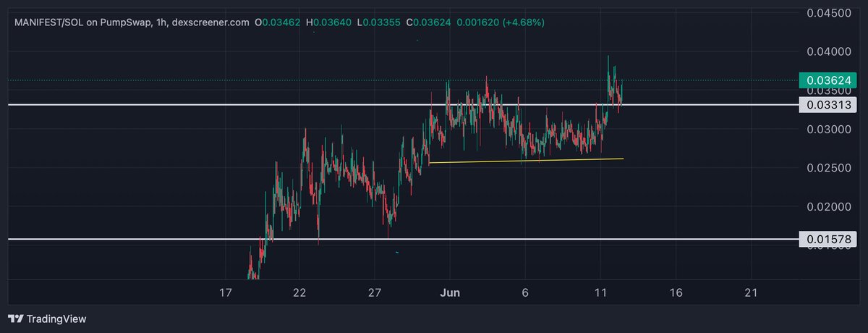Image resolution: width=868 pixels, height=333 pixels.
Task: Click the 0.03313 horizontal line price label
Action: click(827, 105)
